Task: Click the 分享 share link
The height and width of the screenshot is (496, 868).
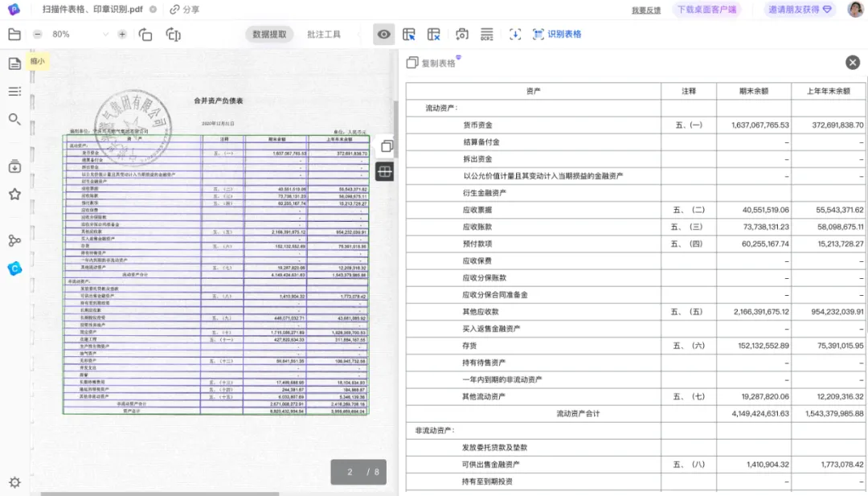Action: click(185, 10)
